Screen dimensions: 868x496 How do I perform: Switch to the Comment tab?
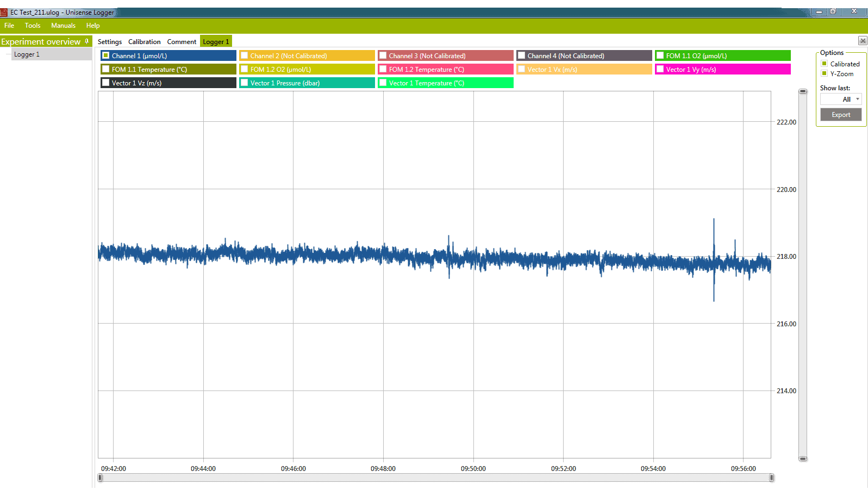(x=182, y=42)
